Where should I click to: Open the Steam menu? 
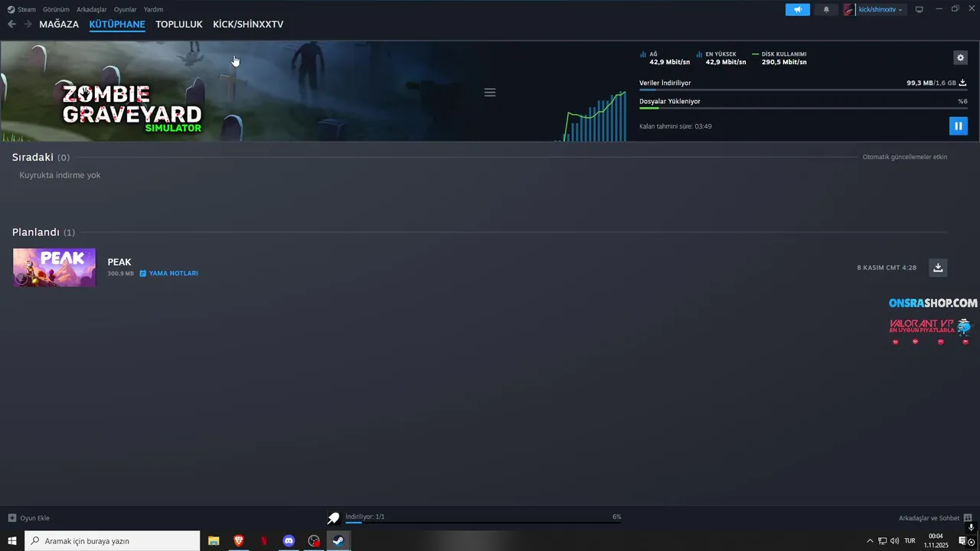tap(21, 9)
